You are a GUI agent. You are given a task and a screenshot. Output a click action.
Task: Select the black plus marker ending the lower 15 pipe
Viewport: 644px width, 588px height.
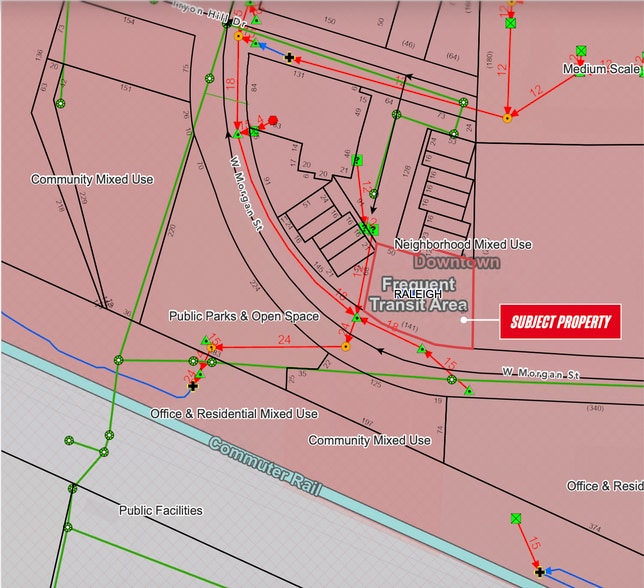click(x=540, y=572)
